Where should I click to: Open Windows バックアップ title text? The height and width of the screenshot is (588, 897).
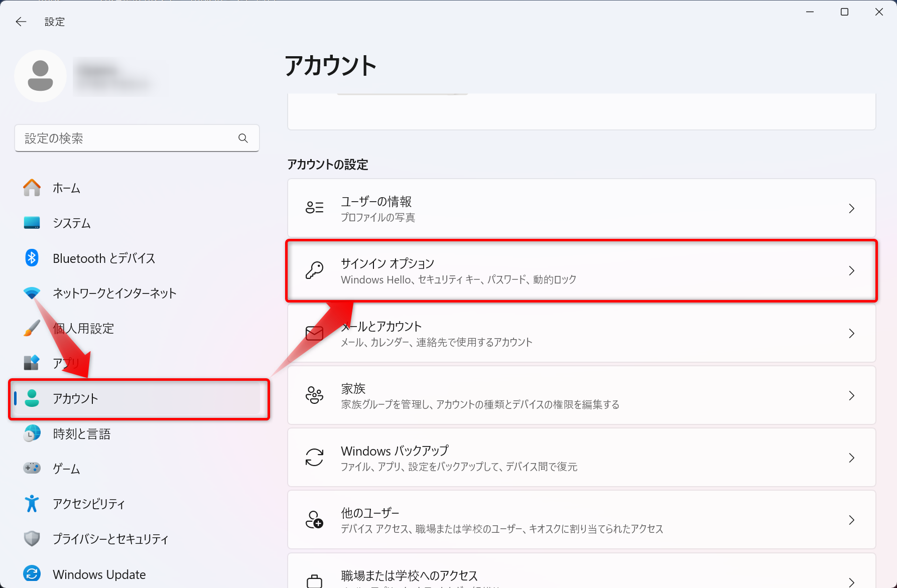(395, 451)
